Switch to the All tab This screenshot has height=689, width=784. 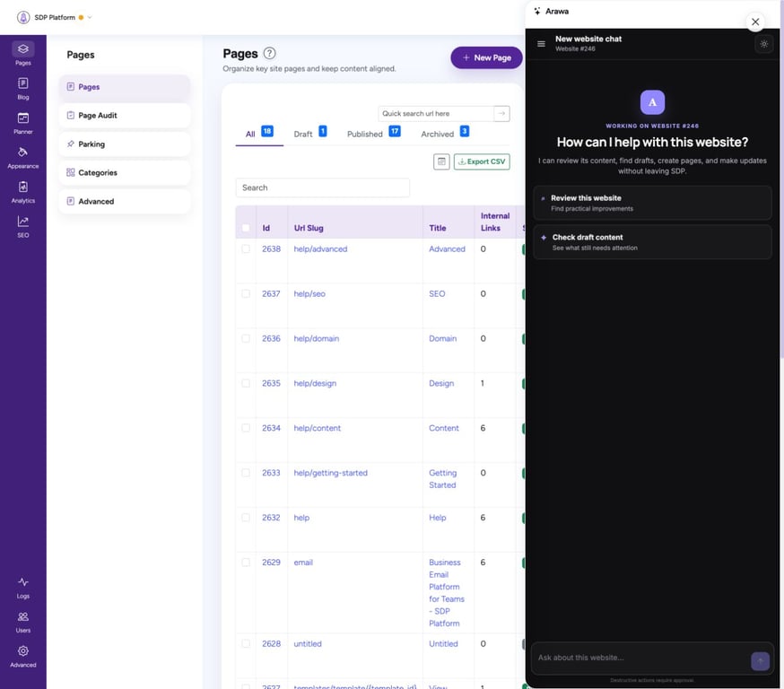pos(259,134)
